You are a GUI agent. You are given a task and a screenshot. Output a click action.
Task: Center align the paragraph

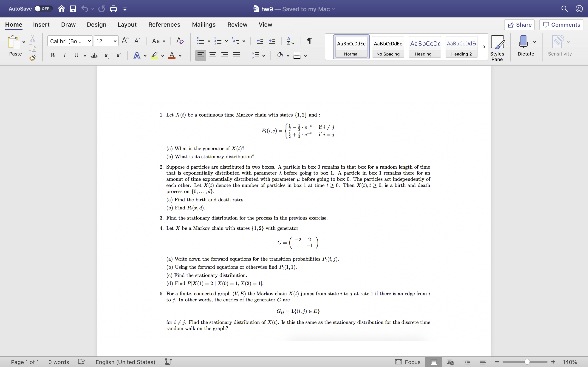[x=213, y=55]
